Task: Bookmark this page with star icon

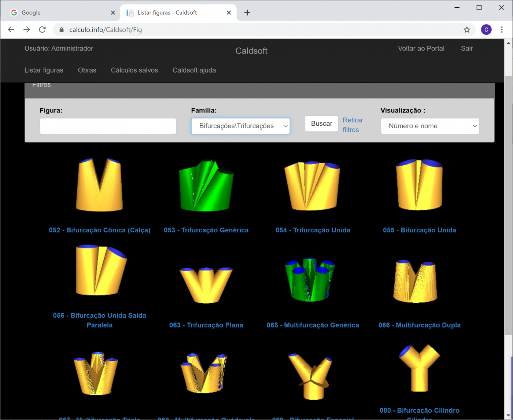Action: coord(466,30)
